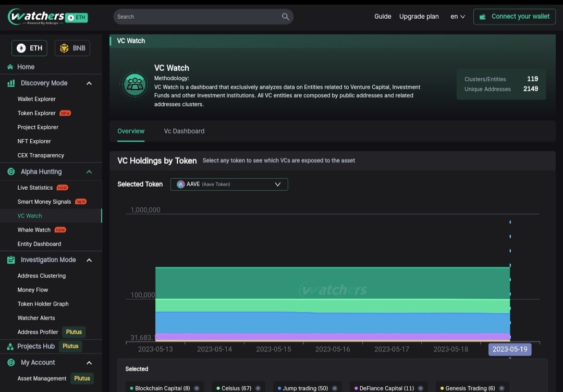Open NFT Explorer
563x392 pixels.
coord(34,141)
